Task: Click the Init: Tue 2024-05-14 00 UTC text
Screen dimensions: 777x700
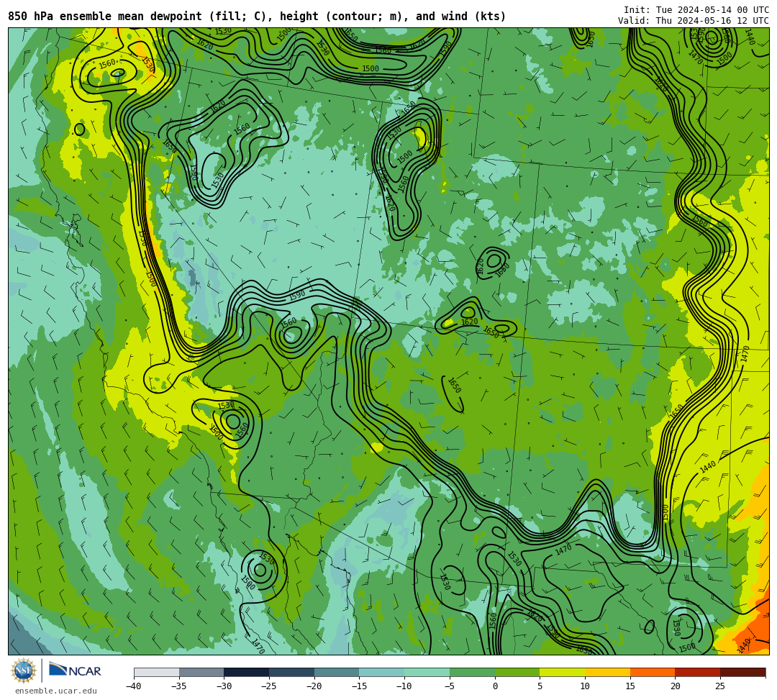Action: tap(696, 10)
